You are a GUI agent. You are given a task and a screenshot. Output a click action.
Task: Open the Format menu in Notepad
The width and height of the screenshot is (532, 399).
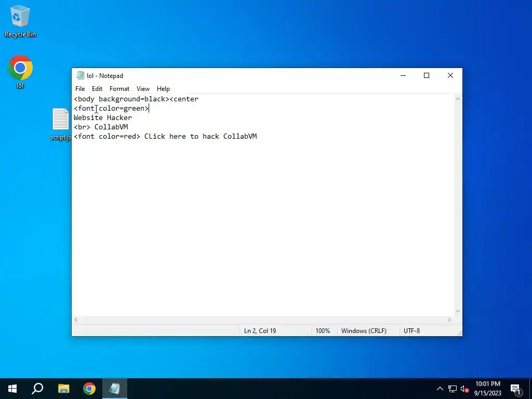tap(119, 88)
